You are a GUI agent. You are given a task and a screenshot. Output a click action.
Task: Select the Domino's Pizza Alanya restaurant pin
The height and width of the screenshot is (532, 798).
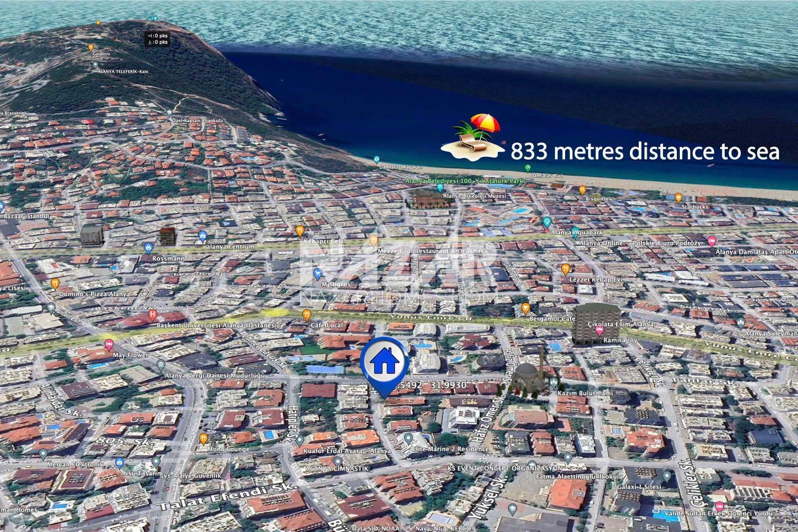[55, 284]
